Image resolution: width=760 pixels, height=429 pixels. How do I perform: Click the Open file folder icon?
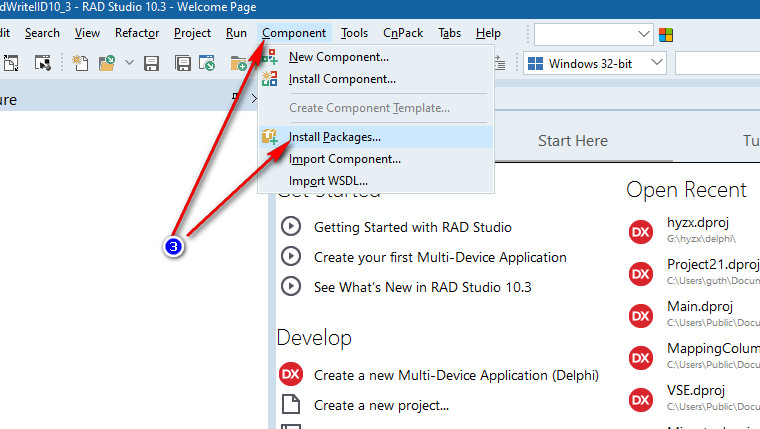[x=107, y=63]
